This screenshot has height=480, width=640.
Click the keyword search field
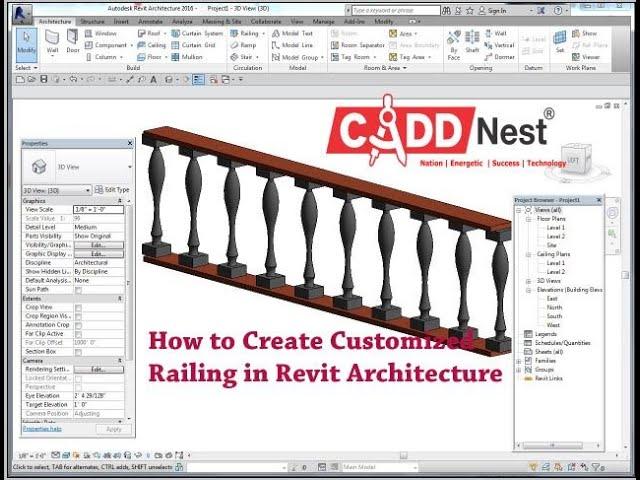396,10
